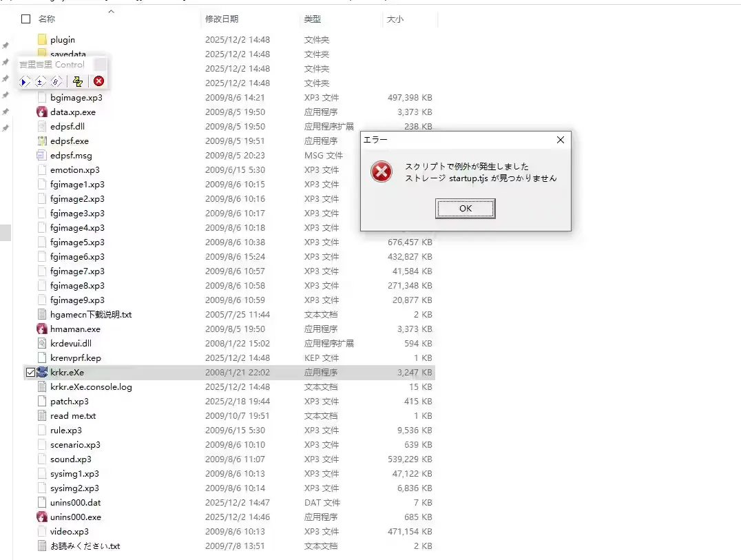Click the red exit icon in Kirikiri Control

coord(98,81)
